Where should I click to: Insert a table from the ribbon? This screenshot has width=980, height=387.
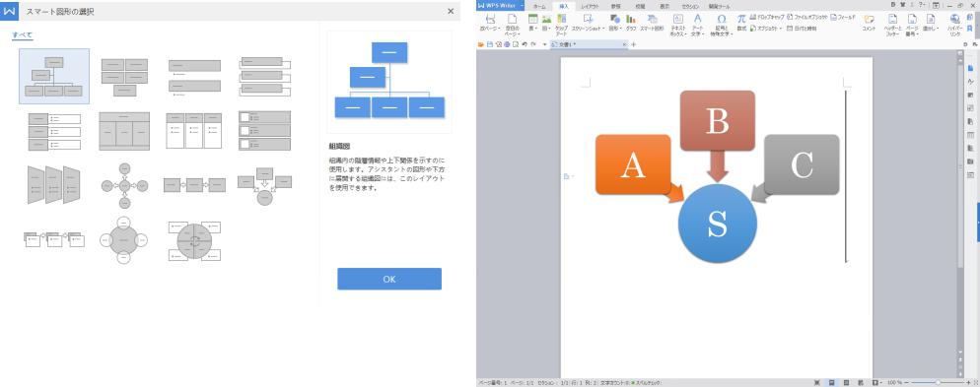point(532,23)
